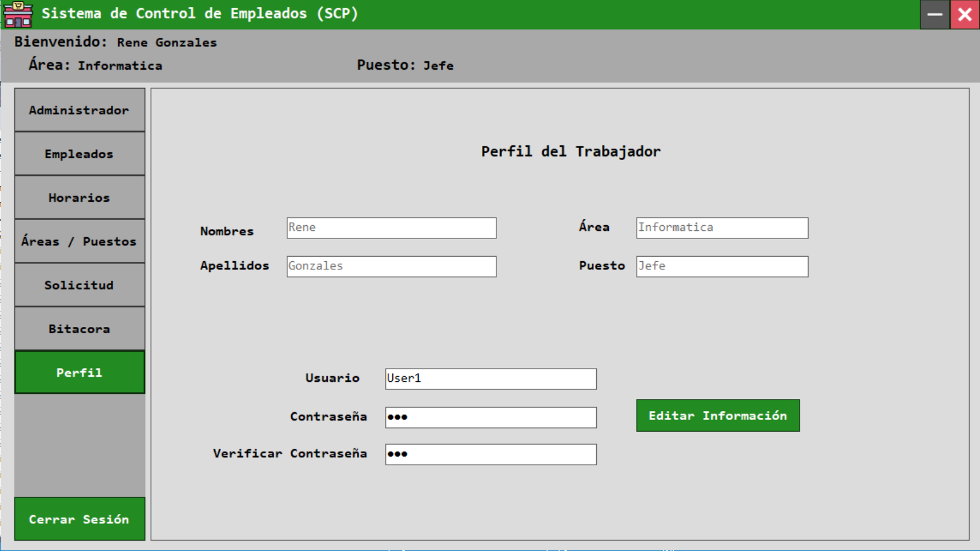Minimize the SCP window
The image size is (980, 551).
pos(935,14)
